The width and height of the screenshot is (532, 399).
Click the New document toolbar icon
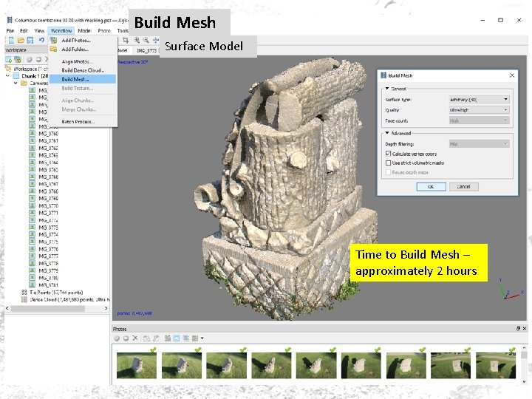pyautogui.click(x=11, y=41)
